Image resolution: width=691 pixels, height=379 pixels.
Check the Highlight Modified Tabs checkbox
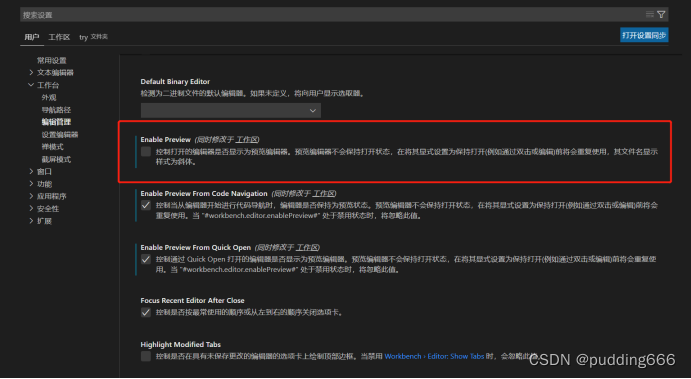pos(146,356)
